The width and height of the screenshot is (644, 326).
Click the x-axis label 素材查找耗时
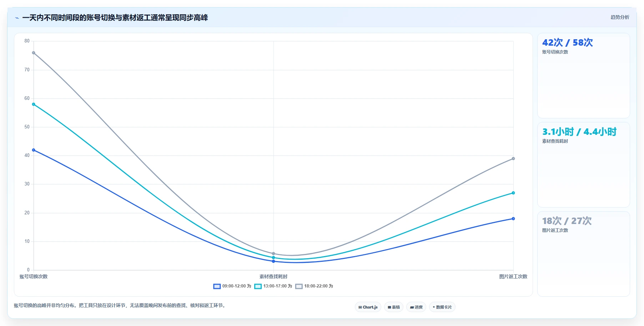(273, 276)
